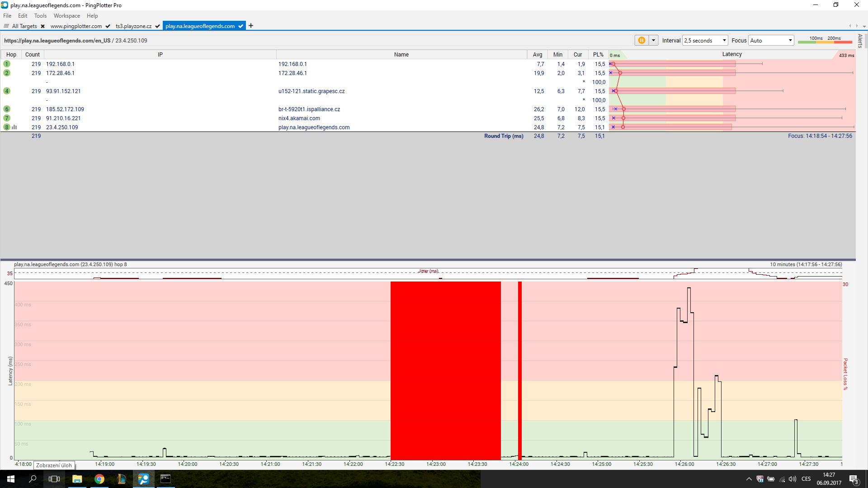Image resolution: width=868 pixels, height=488 pixels.
Task: Click the hop 6 green number icon
Action: (x=7, y=109)
